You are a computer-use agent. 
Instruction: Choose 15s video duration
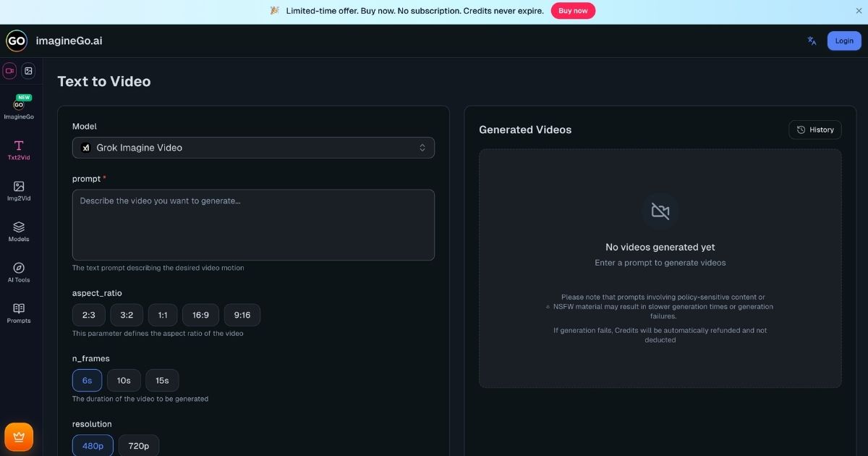pyautogui.click(x=162, y=380)
